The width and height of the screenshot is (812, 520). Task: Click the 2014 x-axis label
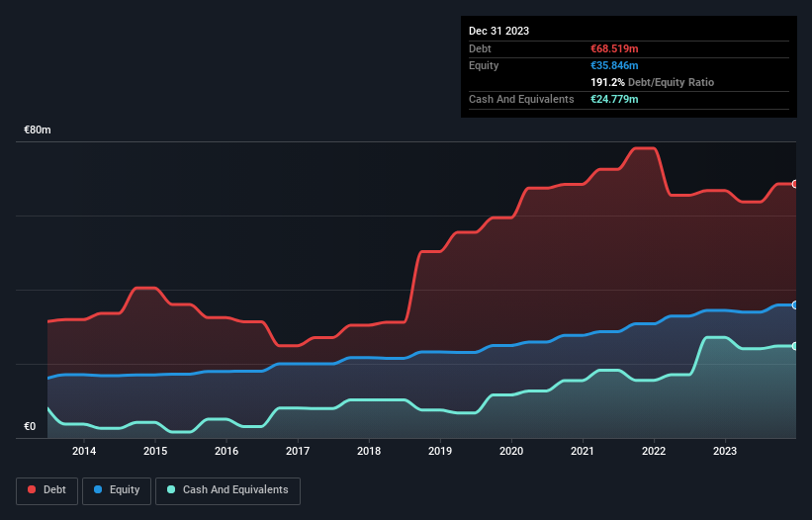(84, 451)
